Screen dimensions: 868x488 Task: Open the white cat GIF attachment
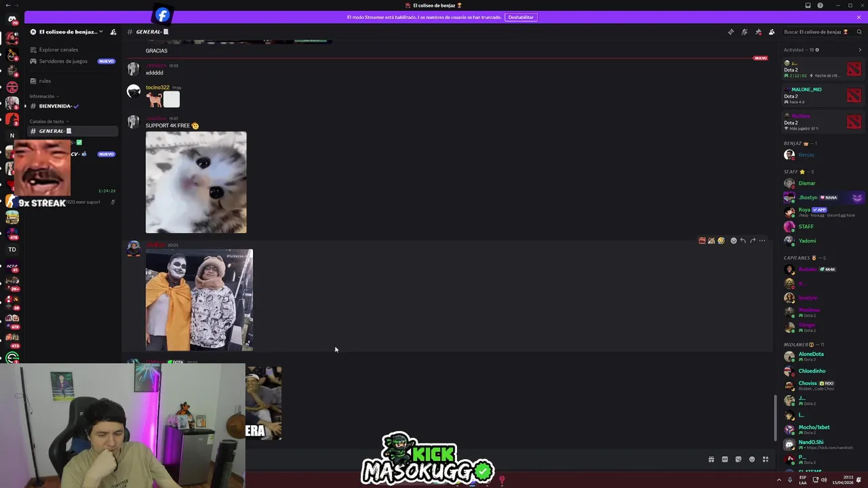coord(196,182)
